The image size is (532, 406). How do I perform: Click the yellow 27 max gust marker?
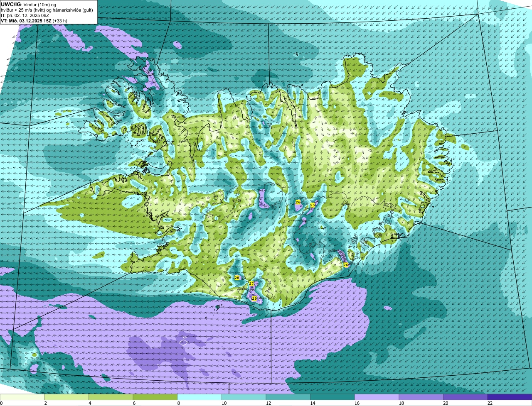coord(251,284)
